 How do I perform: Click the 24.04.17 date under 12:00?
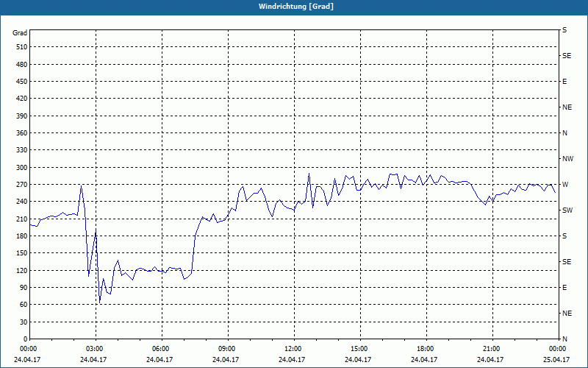coord(292,360)
